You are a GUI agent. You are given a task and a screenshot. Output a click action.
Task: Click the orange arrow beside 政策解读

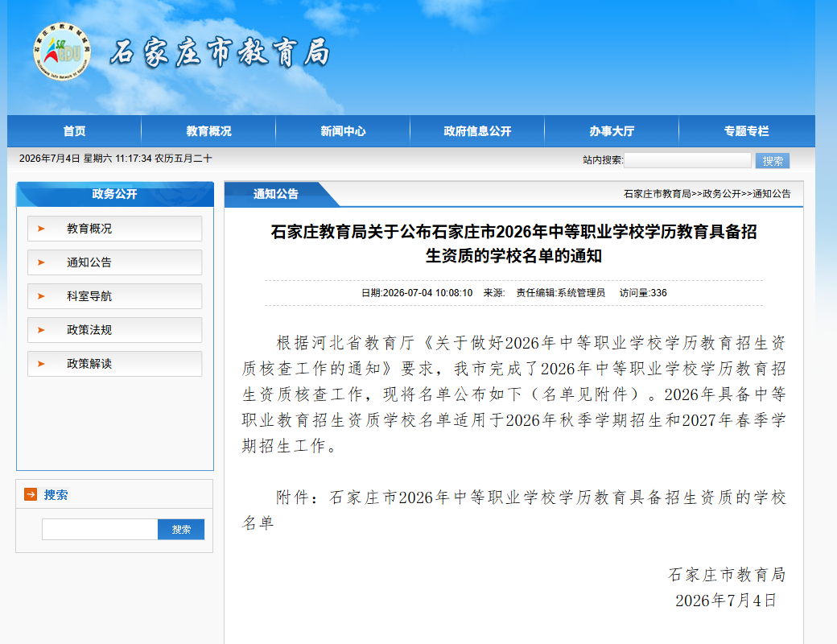tap(41, 364)
